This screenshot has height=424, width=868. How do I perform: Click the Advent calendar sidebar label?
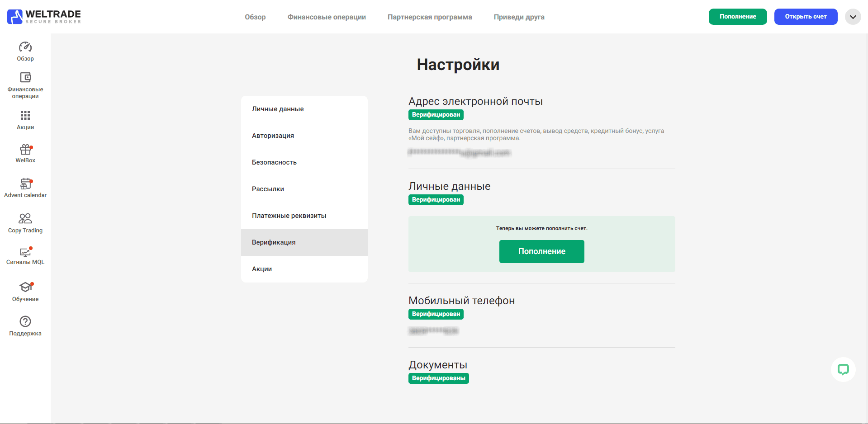[x=25, y=195]
